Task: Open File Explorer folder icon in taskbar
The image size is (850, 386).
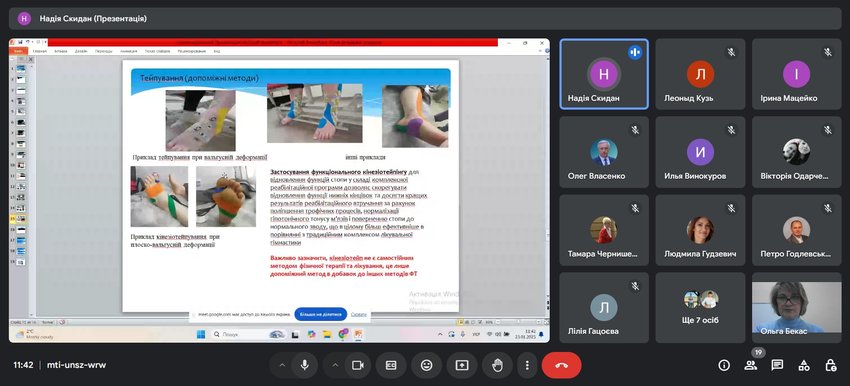Action: [327, 334]
